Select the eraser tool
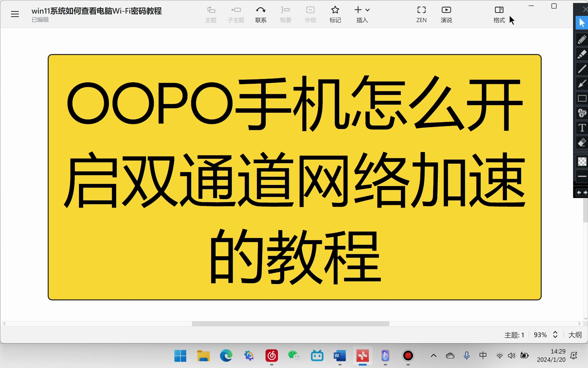The height and width of the screenshot is (368, 588). pyautogui.click(x=582, y=143)
